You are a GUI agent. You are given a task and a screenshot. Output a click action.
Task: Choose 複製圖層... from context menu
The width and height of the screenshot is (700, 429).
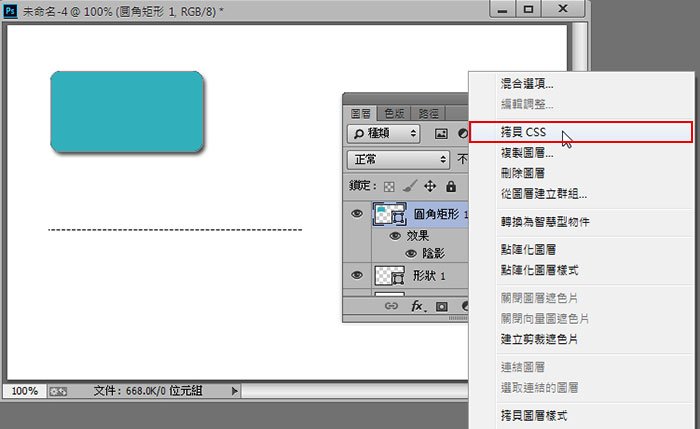527,153
